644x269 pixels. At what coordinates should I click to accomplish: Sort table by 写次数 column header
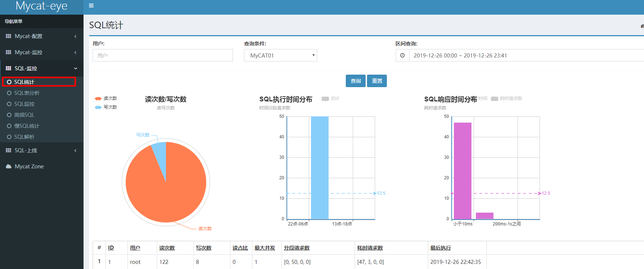tap(204, 248)
